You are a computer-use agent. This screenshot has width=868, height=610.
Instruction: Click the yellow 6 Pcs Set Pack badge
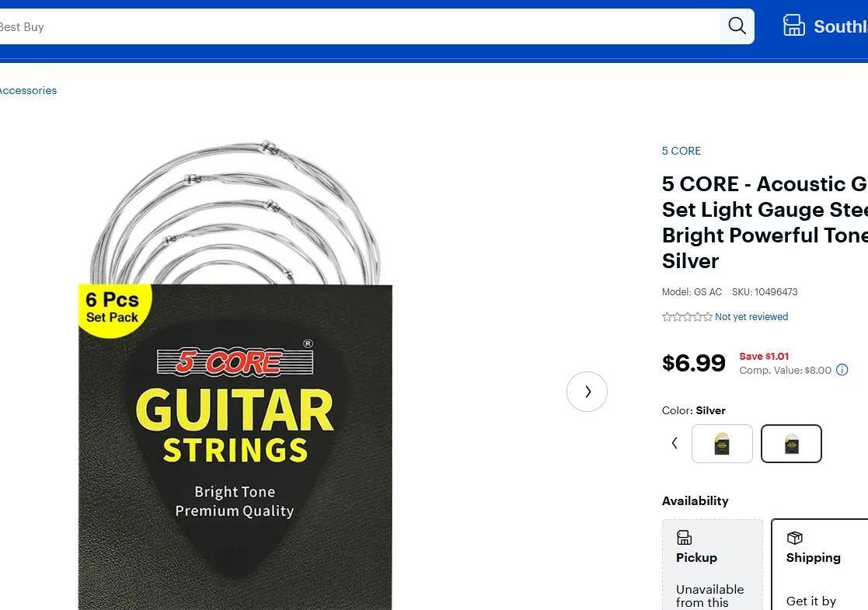[x=113, y=308]
